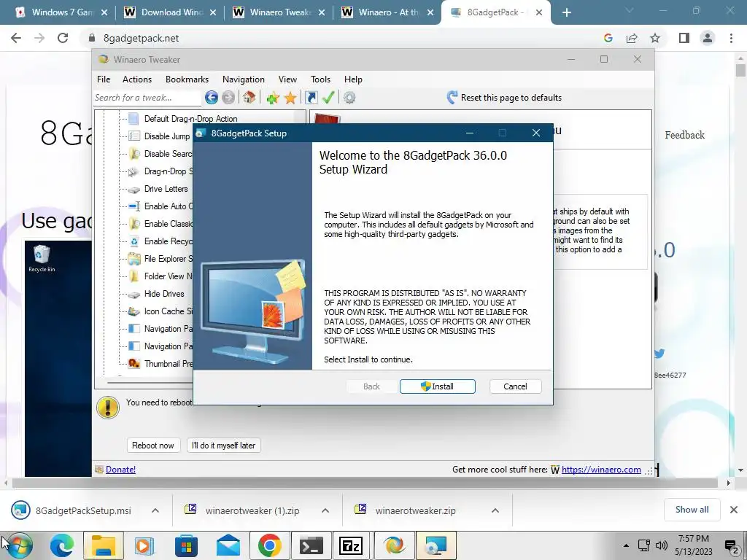Select Icon Cache tree item

pos(168,311)
